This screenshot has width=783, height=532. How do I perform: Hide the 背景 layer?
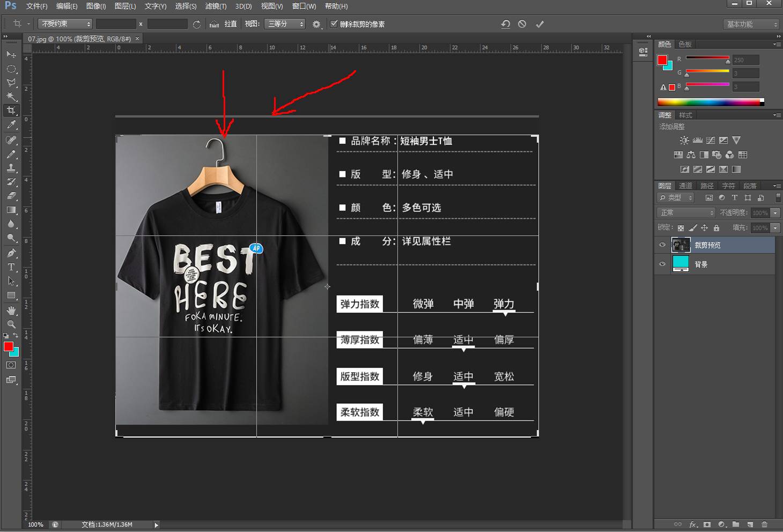pos(662,264)
